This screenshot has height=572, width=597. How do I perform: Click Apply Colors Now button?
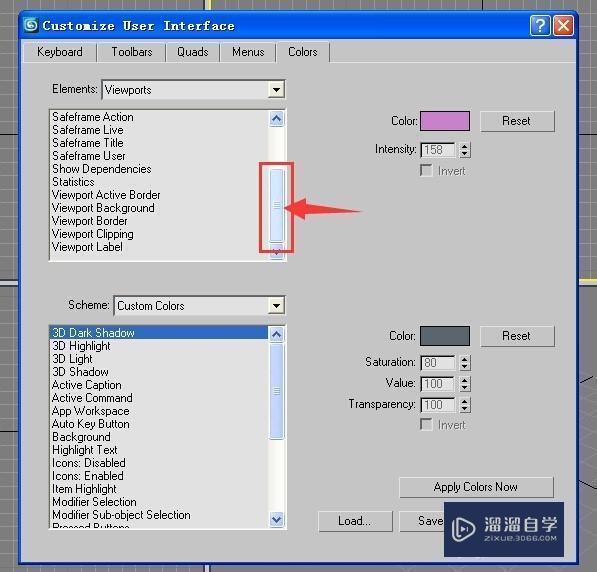coord(476,487)
